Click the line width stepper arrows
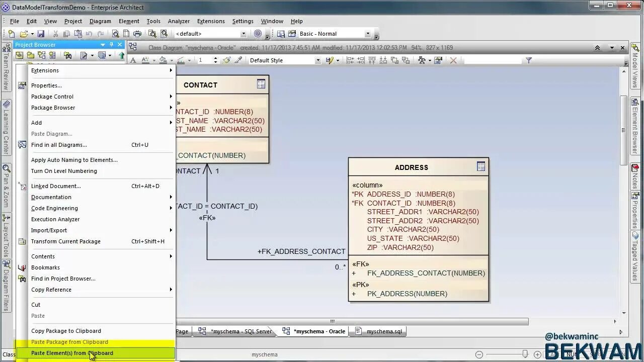This screenshot has width=644, height=362. pos(215,60)
